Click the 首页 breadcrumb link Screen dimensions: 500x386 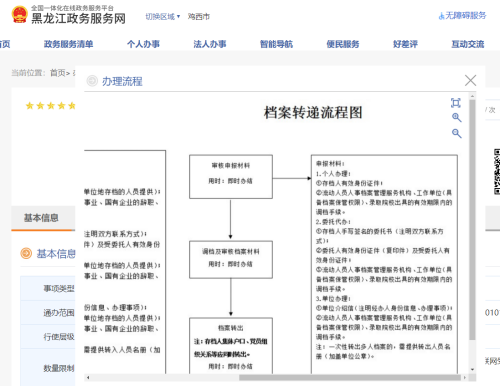[x=58, y=73]
